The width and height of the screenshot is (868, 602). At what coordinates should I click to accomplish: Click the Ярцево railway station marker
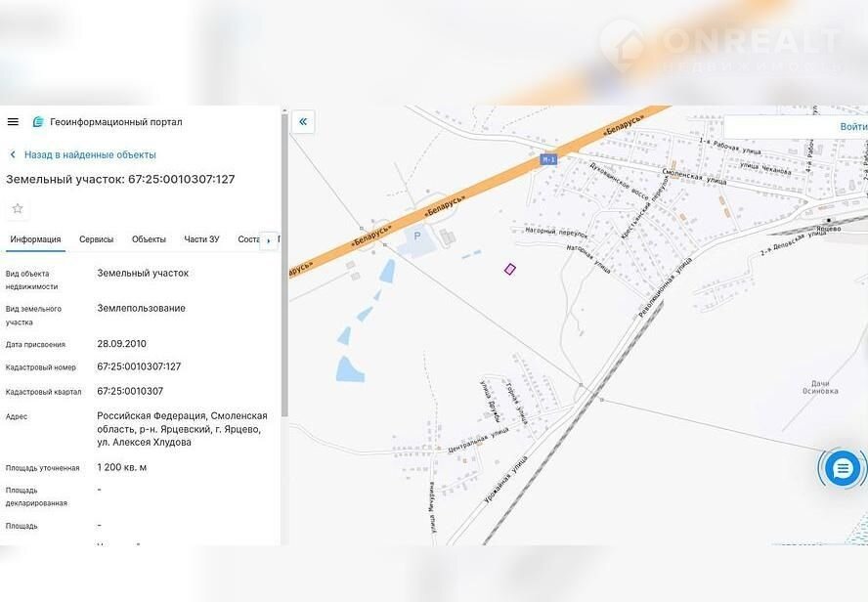click(832, 221)
